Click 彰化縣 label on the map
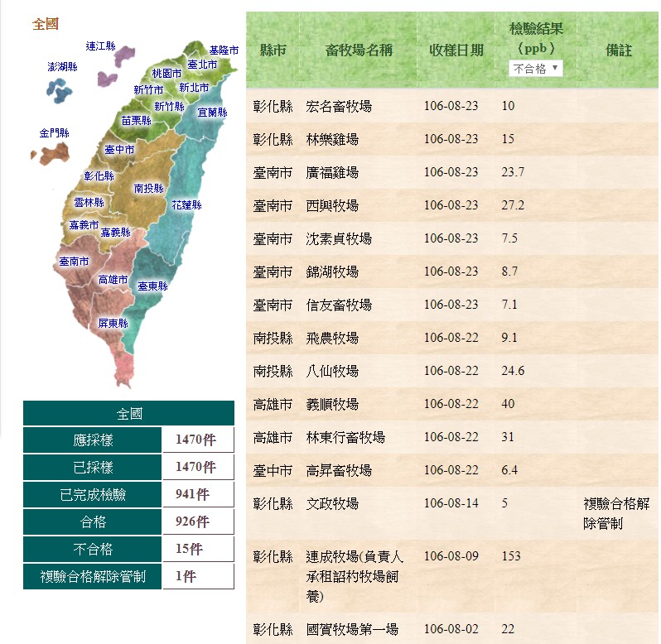The width and height of the screenshot is (661, 644). point(99,176)
